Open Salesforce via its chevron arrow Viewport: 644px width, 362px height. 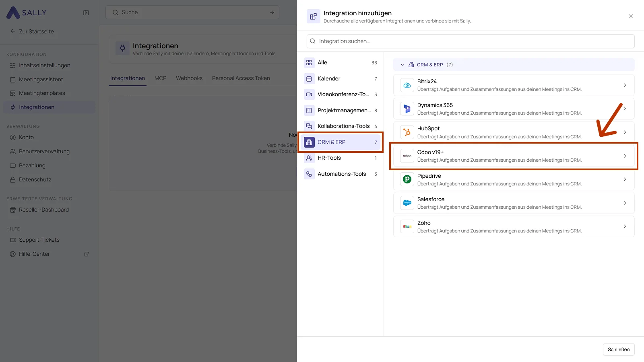point(625,203)
